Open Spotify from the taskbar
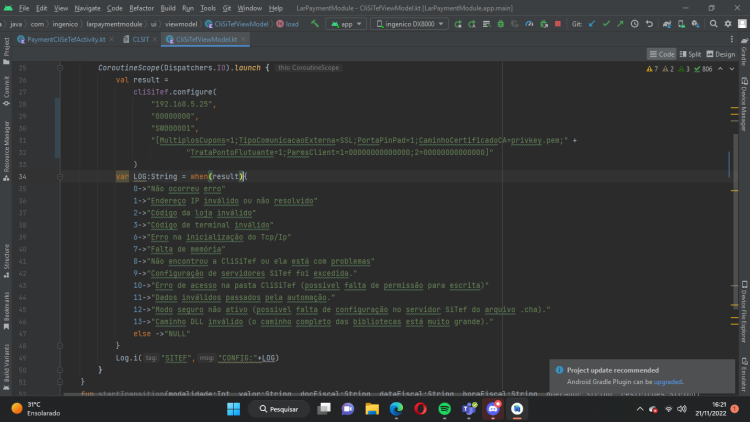 click(444, 409)
